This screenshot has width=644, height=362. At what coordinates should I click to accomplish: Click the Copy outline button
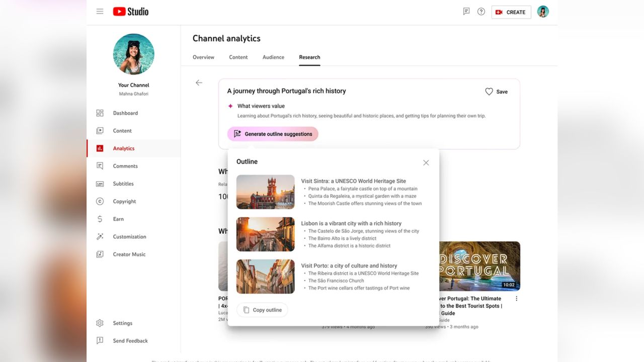262,310
